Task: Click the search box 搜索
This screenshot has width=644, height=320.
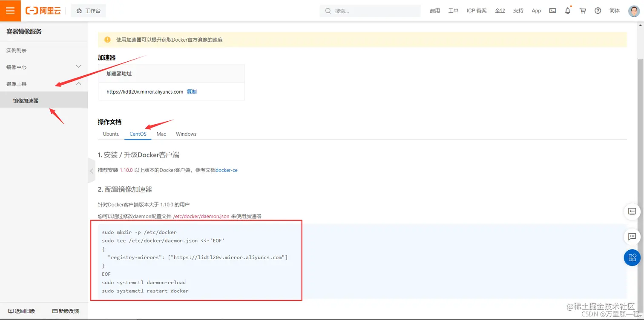Action: click(x=370, y=11)
